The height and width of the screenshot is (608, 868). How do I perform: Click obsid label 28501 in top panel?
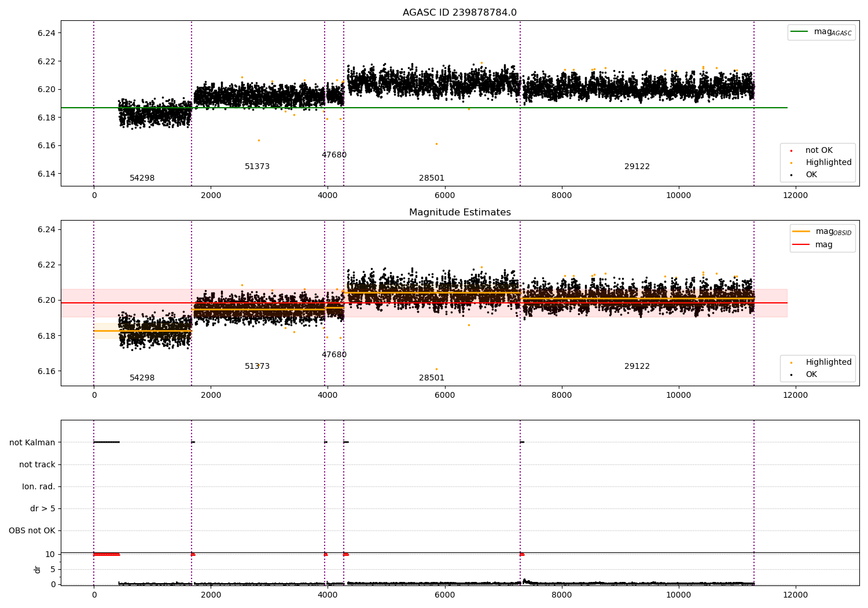pos(432,178)
